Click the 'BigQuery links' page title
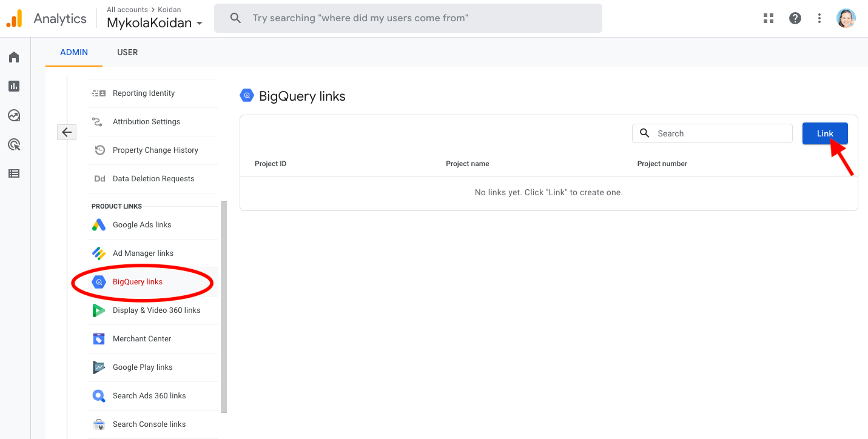868x439 pixels. tap(302, 96)
